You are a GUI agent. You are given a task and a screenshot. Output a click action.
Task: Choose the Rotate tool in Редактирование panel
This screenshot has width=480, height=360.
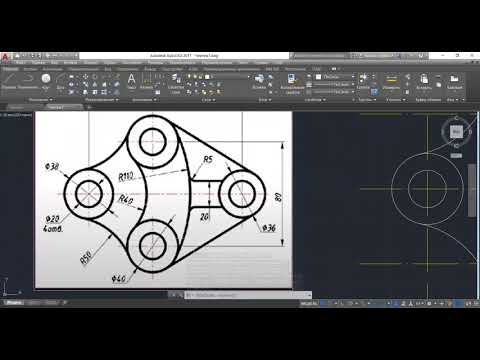[x=95, y=77]
